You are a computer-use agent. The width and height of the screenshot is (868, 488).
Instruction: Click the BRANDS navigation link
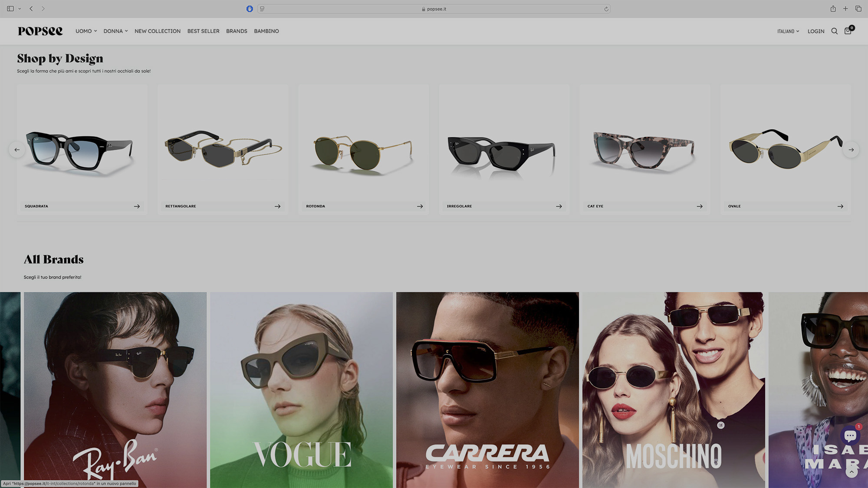click(237, 31)
